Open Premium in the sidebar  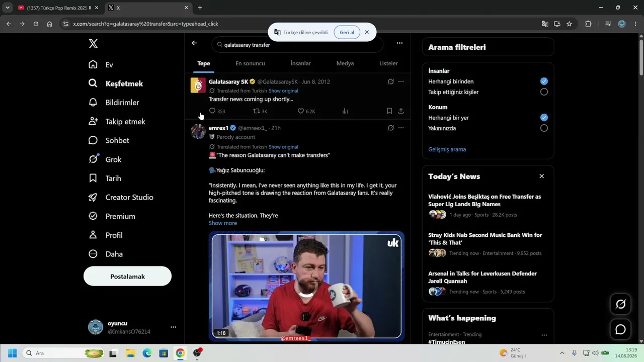(x=112, y=216)
